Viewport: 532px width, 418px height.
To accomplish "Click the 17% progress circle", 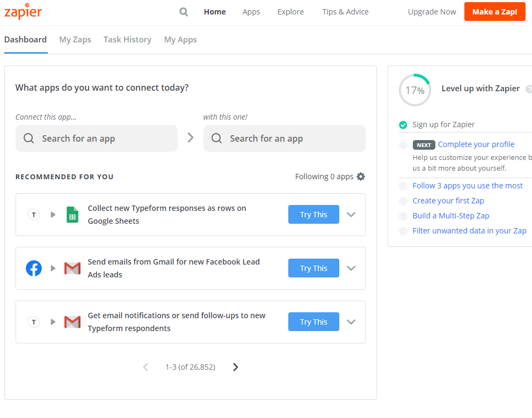I will (x=414, y=90).
